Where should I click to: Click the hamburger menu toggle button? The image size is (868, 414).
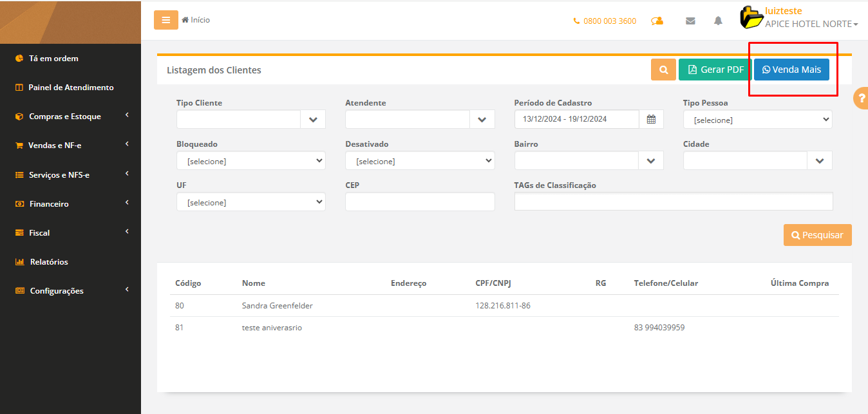(165, 20)
